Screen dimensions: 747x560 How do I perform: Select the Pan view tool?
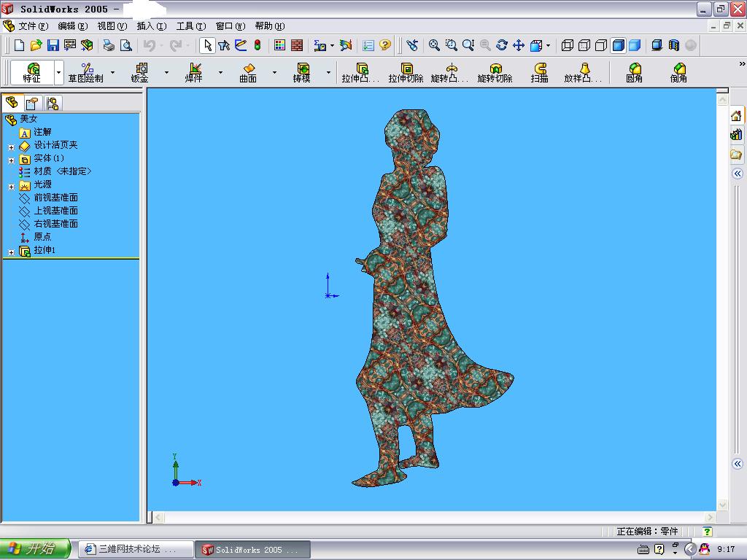click(x=519, y=45)
